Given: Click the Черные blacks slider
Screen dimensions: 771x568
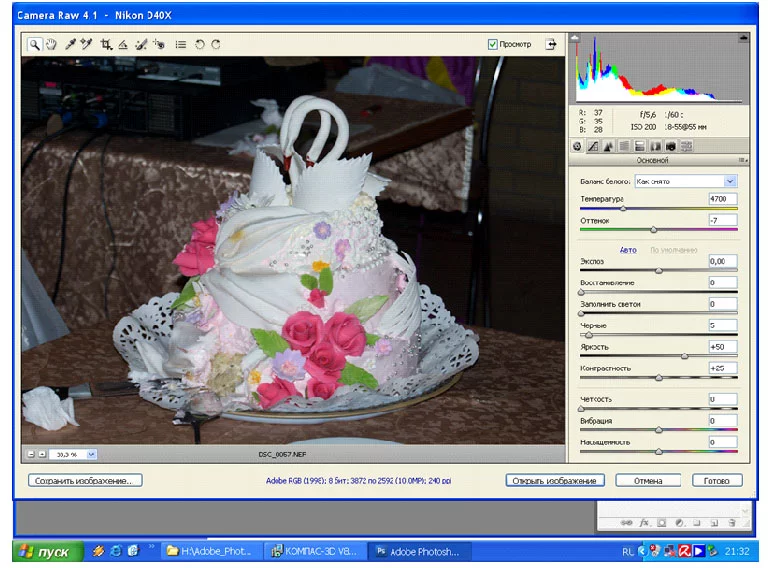Looking at the screenshot, I should click(658, 335).
